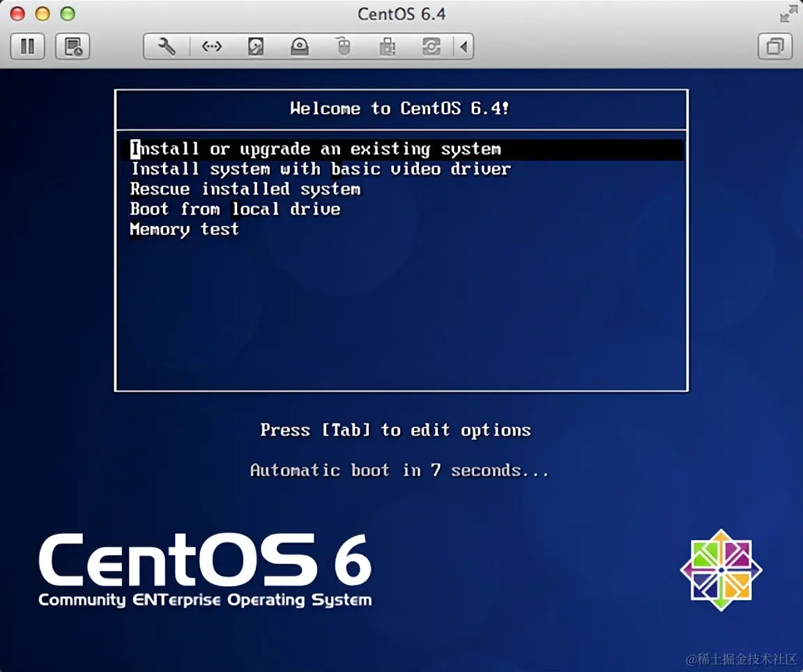The width and height of the screenshot is (803, 672).
Task: Enter full screen mode
Action: (788, 14)
